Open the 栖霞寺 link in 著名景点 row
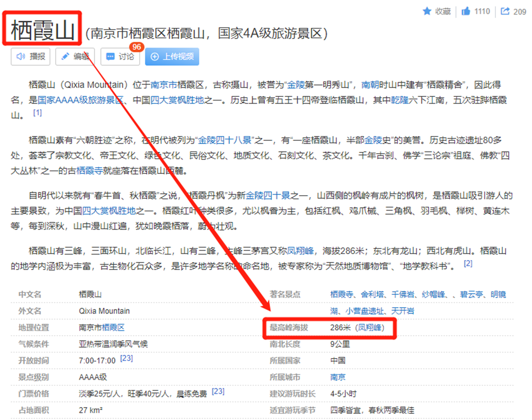This screenshot has height=420, width=532. 342,294
